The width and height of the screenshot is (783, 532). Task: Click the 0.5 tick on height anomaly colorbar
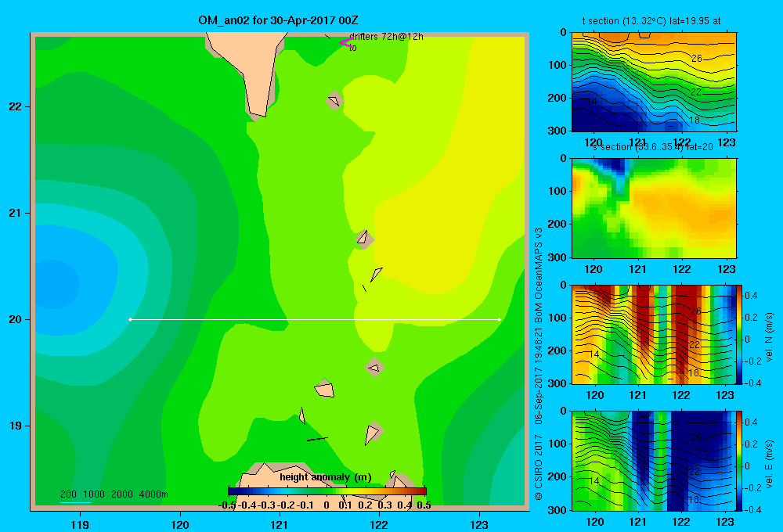(424, 505)
